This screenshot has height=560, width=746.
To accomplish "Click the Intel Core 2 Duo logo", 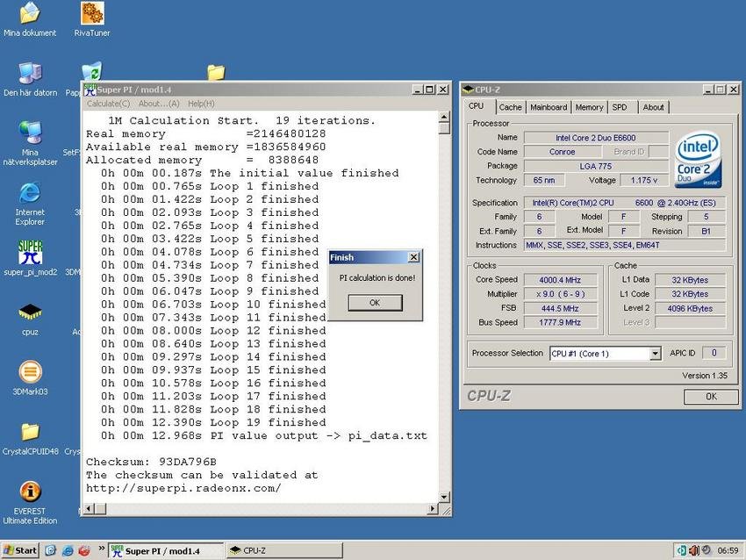I will coord(698,159).
